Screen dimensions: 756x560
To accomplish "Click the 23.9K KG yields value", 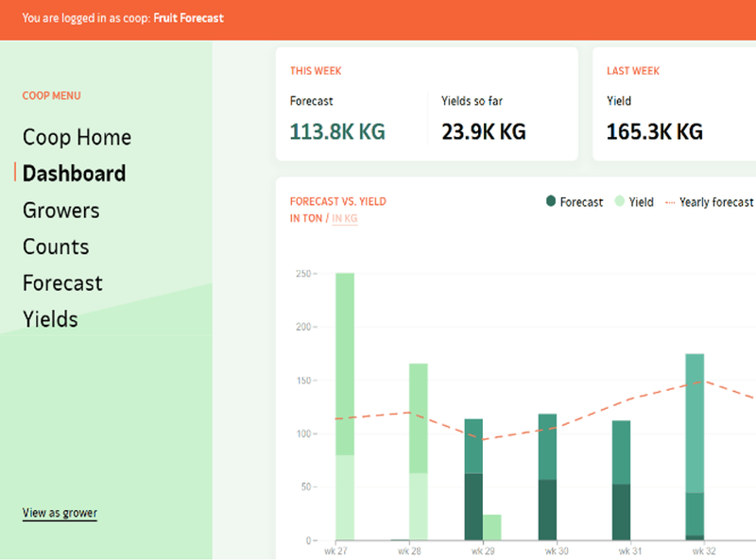I will 484,131.
